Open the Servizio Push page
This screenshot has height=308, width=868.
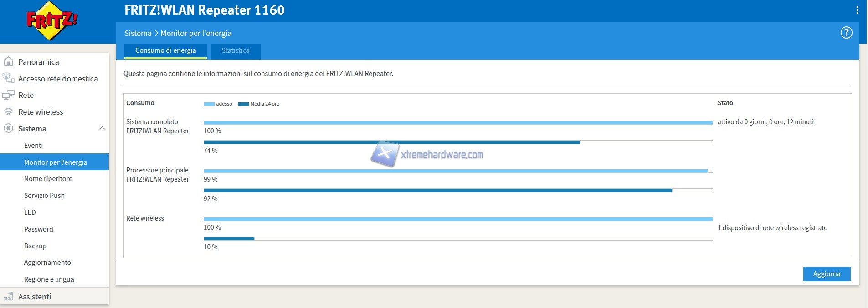44,196
